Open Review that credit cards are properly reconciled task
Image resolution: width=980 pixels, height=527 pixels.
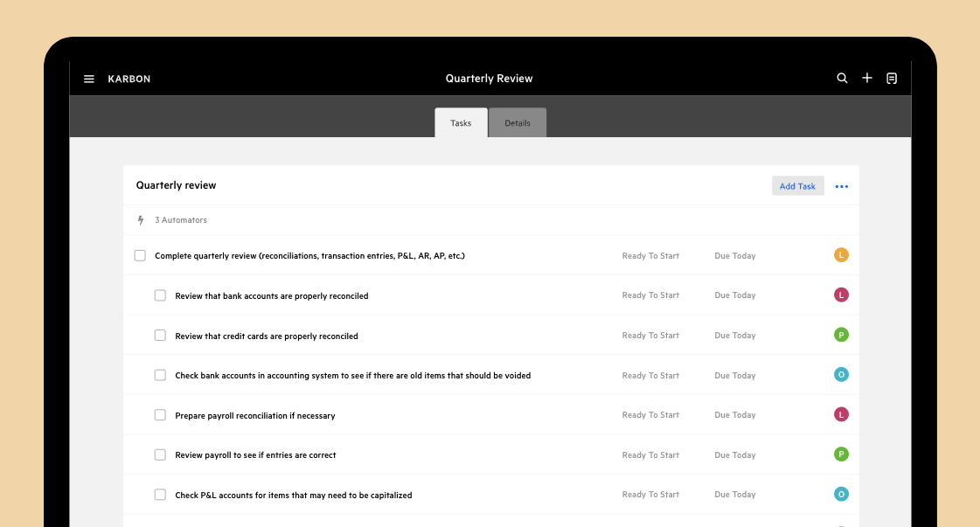pyautogui.click(x=267, y=336)
